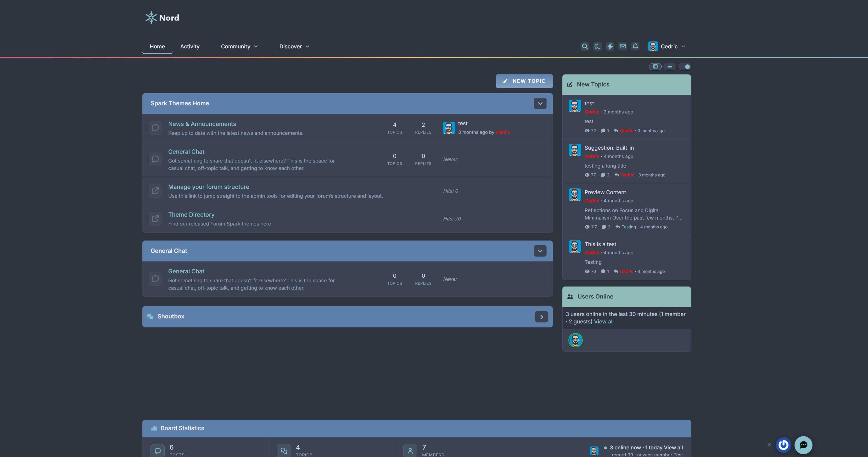Image resolution: width=868 pixels, height=457 pixels.
Task: Click the Manage forum structure link icon
Action: point(155,191)
